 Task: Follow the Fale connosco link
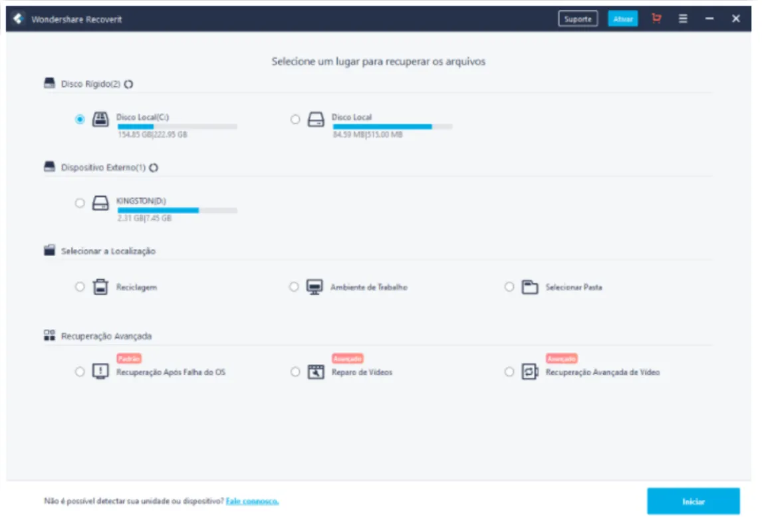point(252,501)
